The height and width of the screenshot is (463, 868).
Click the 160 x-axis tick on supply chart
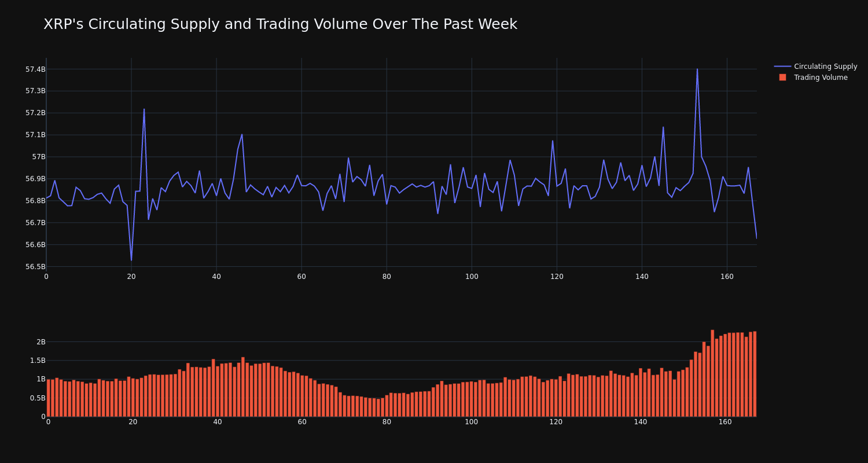point(727,277)
